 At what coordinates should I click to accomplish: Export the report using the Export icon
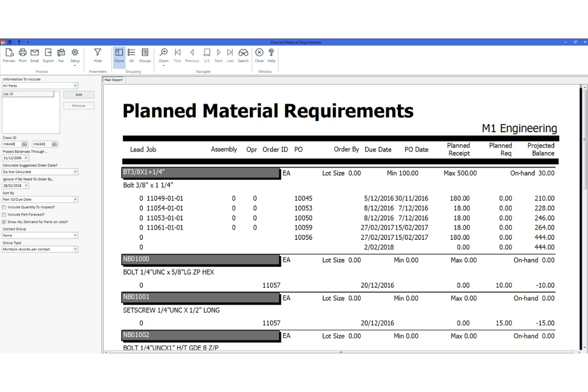tap(48, 56)
